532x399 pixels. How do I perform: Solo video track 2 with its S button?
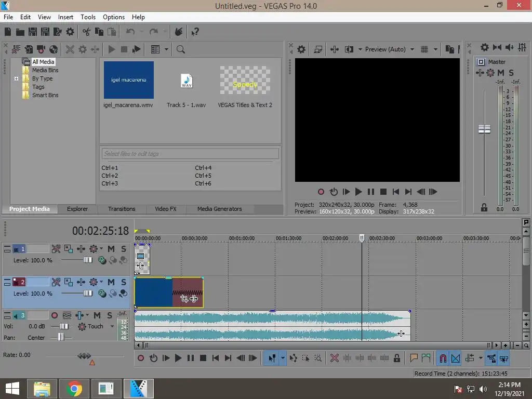(124, 282)
